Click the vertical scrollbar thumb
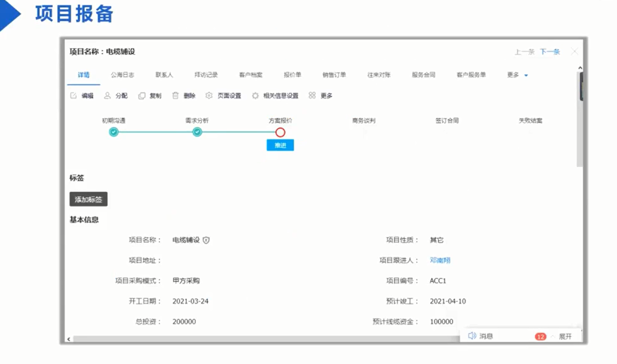The width and height of the screenshot is (617, 364). tap(580, 119)
